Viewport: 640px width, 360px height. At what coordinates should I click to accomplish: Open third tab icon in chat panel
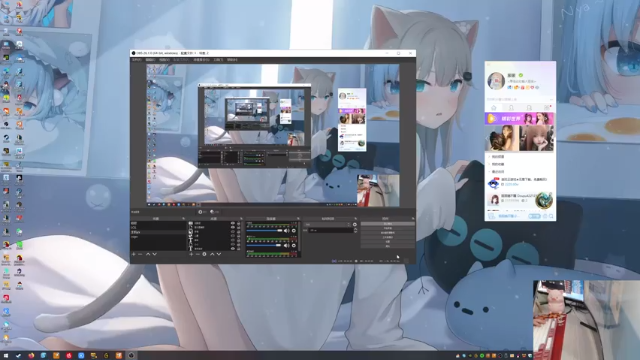(x=529, y=108)
